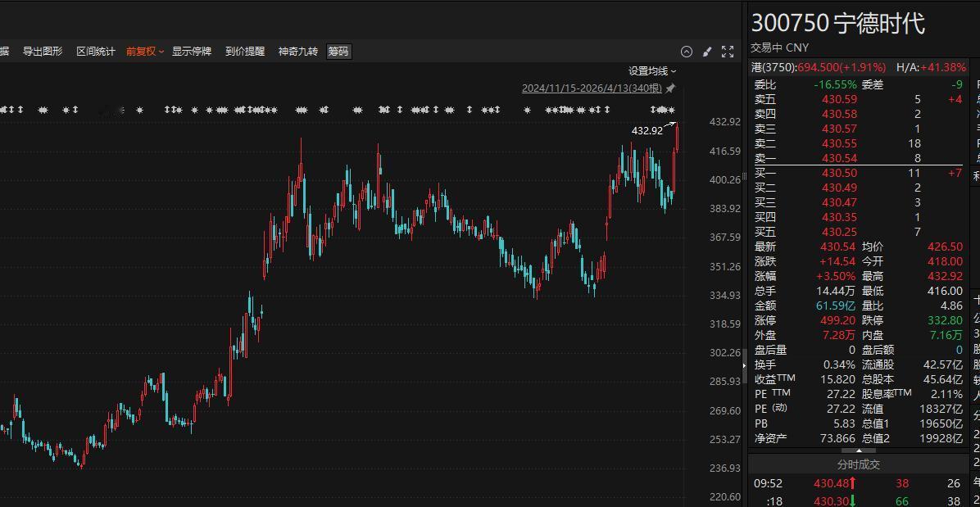Enter fullscreen chart view icon
The height and width of the screenshot is (507, 980).
coord(728,52)
